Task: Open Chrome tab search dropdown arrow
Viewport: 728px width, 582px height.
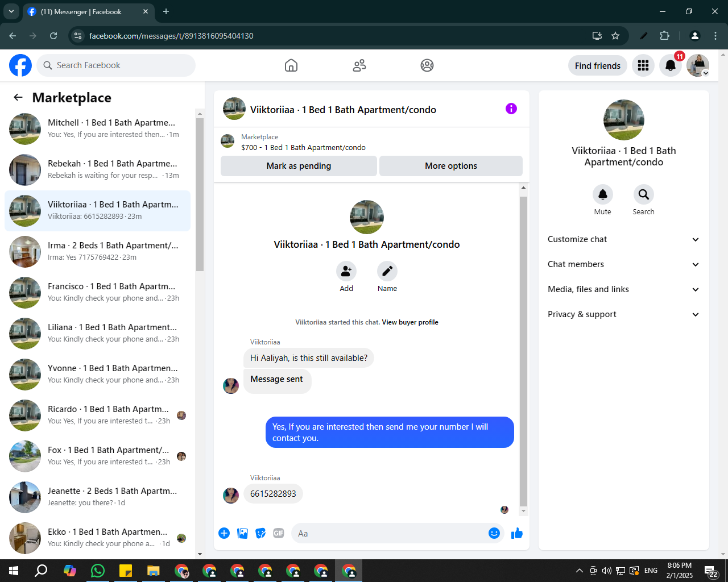Action: coord(11,11)
